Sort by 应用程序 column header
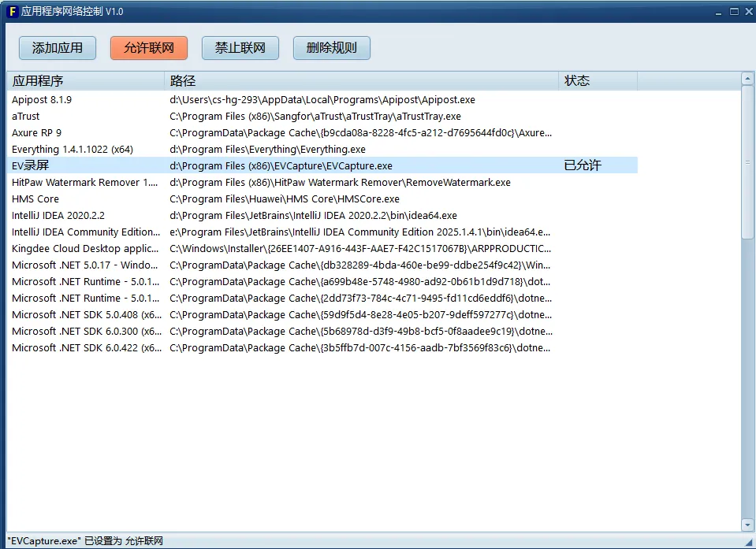The image size is (756, 549). [x=86, y=81]
